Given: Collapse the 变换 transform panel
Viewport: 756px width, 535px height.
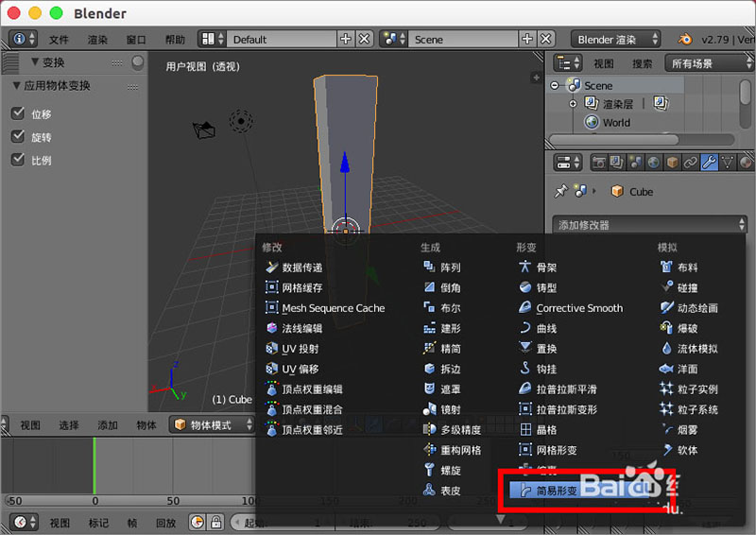Looking at the screenshot, I should pyautogui.click(x=35, y=61).
